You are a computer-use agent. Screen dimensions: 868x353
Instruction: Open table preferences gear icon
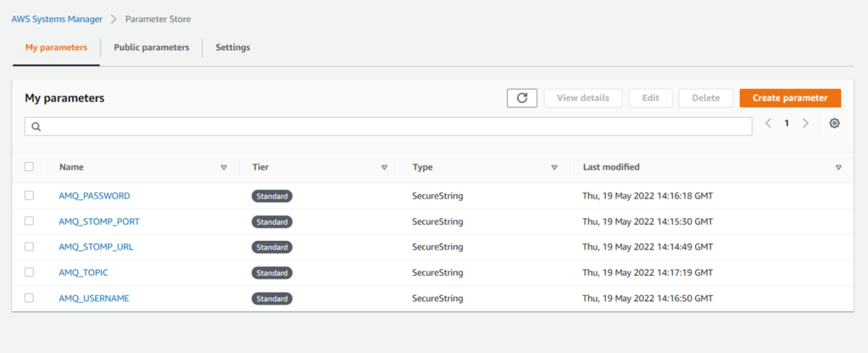click(x=834, y=124)
